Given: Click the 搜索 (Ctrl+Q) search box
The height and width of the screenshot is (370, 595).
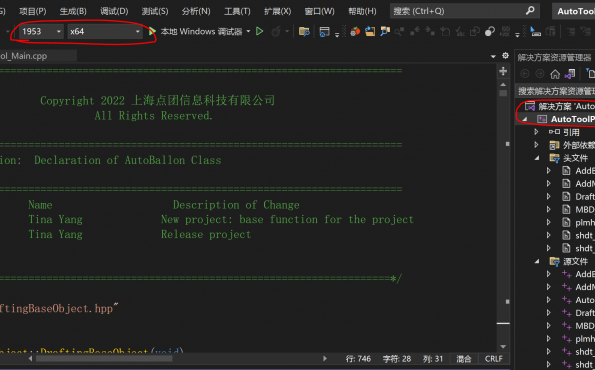Looking at the screenshot, I should click(x=465, y=11).
